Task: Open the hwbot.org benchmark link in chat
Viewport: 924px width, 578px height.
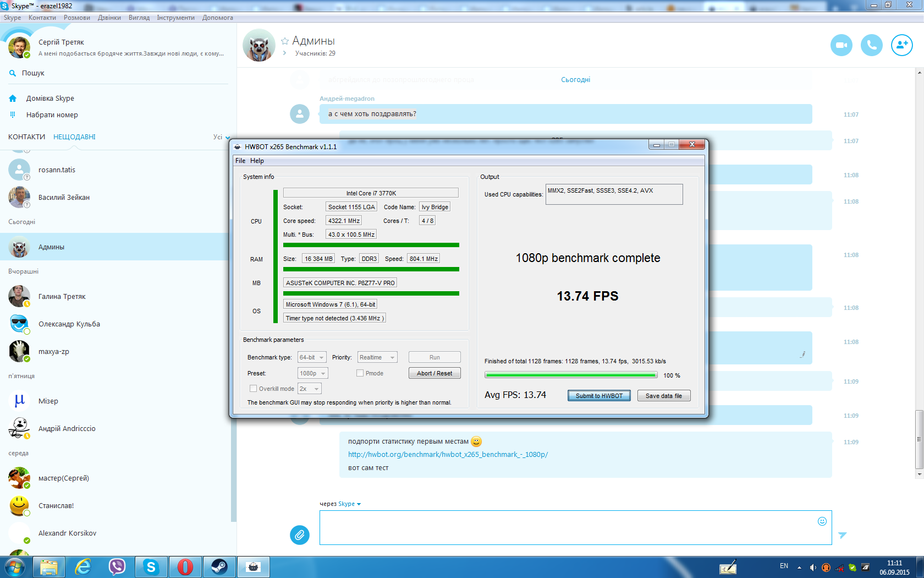Action: point(448,455)
